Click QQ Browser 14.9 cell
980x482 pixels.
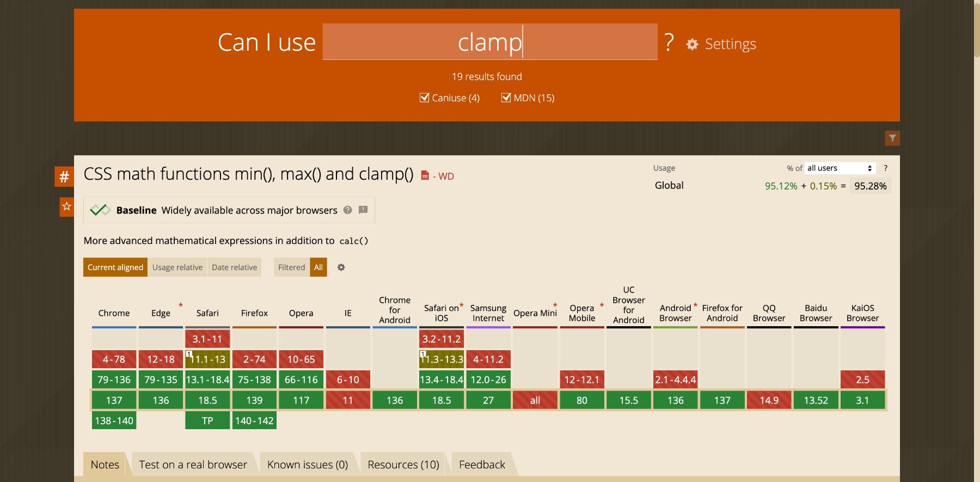pyautogui.click(x=769, y=400)
